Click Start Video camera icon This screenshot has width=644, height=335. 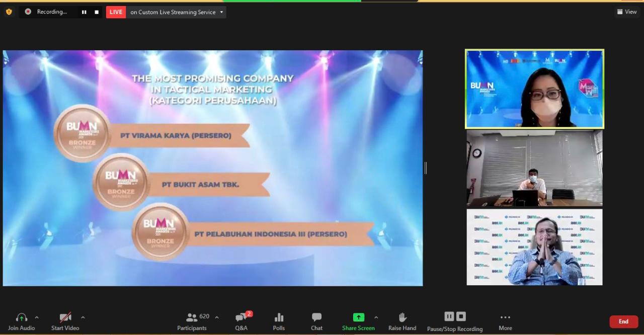pos(65,317)
